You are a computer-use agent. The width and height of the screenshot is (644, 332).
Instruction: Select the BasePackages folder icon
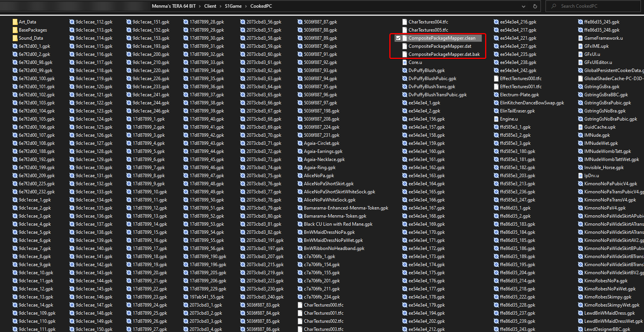(15, 30)
